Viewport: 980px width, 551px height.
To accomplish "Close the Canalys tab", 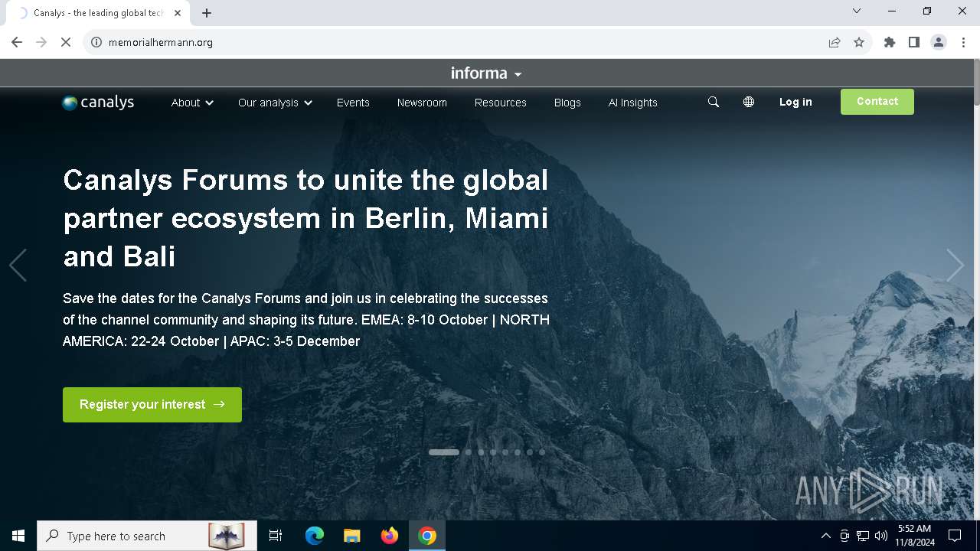I will [x=178, y=13].
